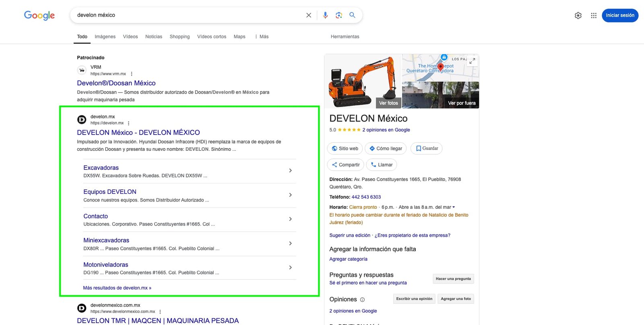This screenshot has width=644, height=325.
Task: Switch to the Noticias tab
Action: point(154,37)
